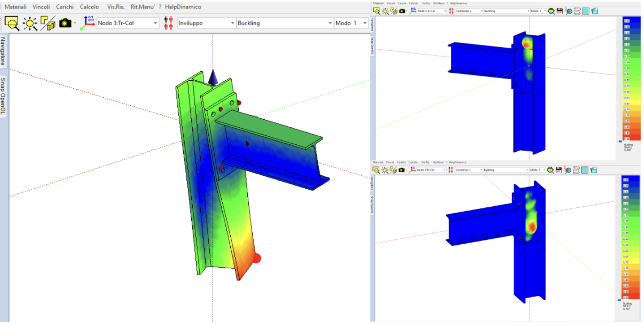Click the camera snapshot icon in main toolbar

[65, 23]
